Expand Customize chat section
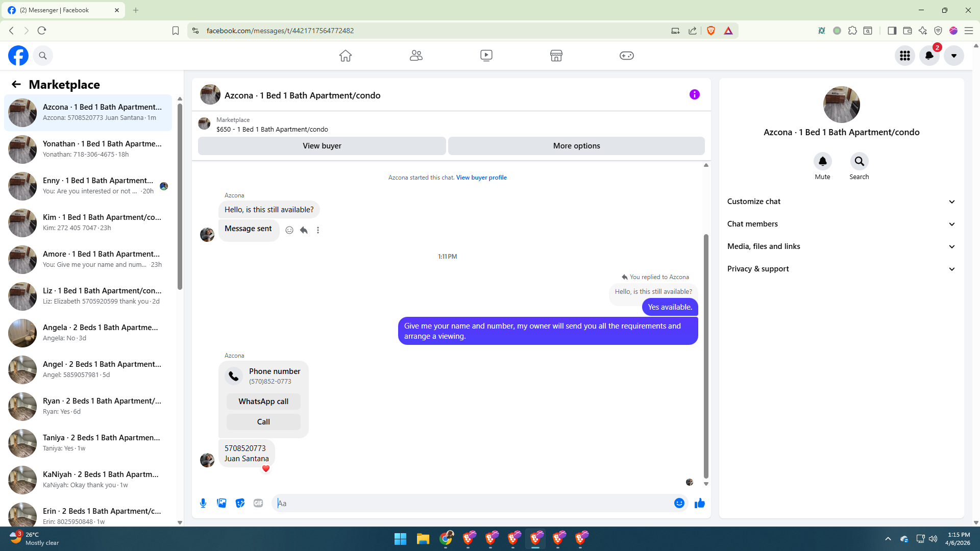The image size is (980, 551). [x=842, y=202]
